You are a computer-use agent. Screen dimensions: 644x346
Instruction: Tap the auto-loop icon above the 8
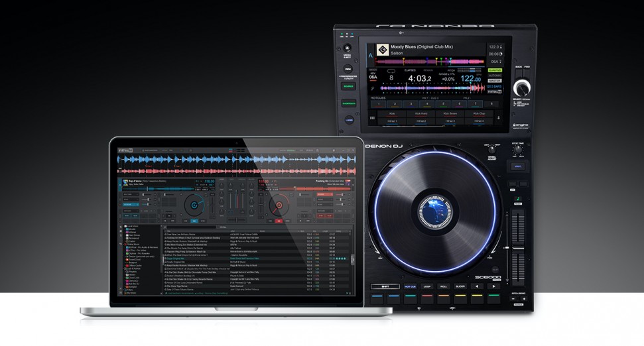point(391,71)
